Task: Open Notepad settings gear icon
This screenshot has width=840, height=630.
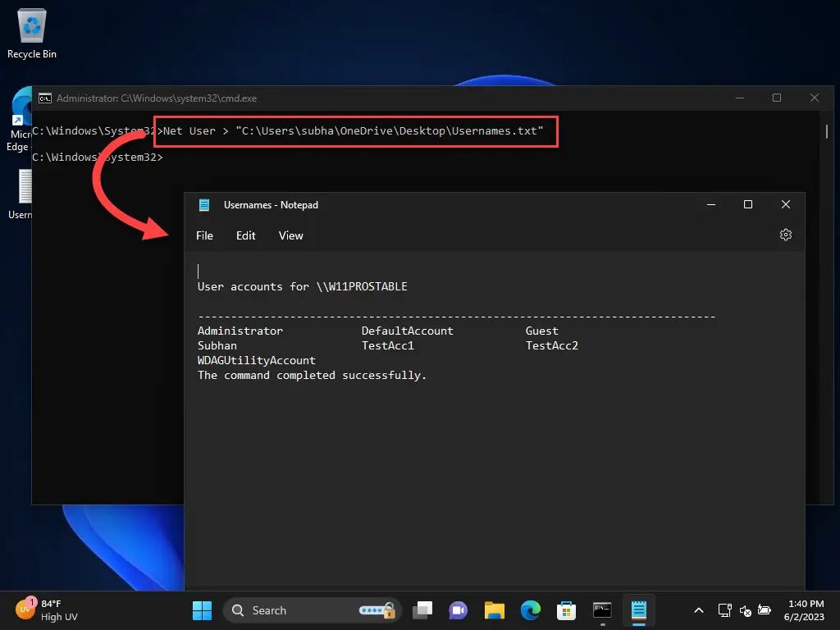Action: (x=785, y=235)
